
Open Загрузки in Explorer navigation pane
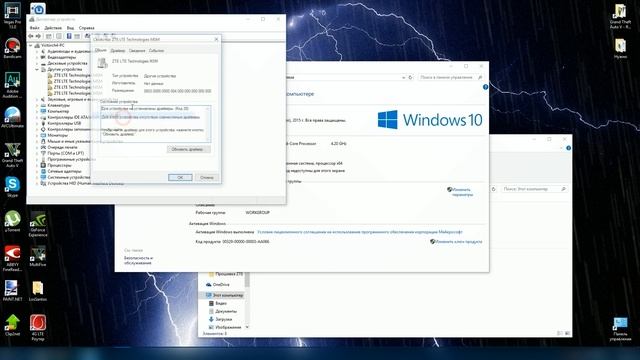(x=220, y=320)
